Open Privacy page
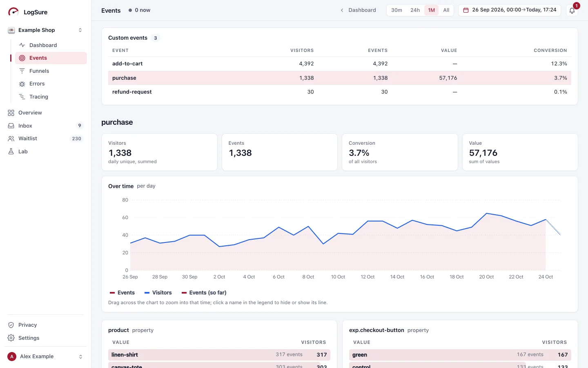Image resolution: width=588 pixels, height=368 pixels. [x=46, y=325]
